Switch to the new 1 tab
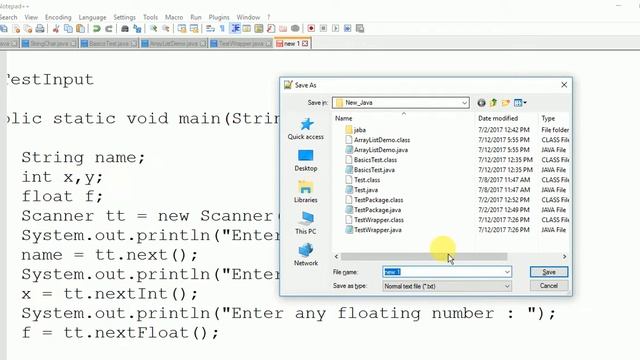 click(293, 43)
